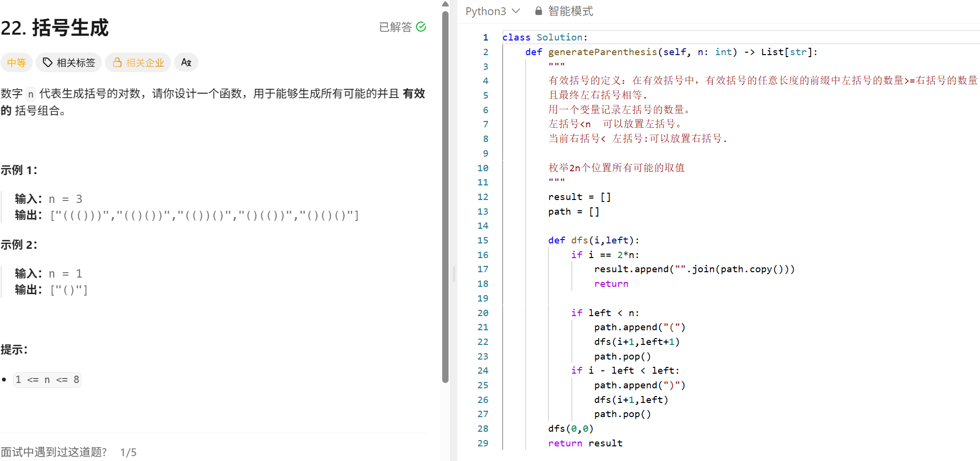The width and height of the screenshot is (980, 461).
Task: Click the panel divider resize handle
Action: point(454,274)
